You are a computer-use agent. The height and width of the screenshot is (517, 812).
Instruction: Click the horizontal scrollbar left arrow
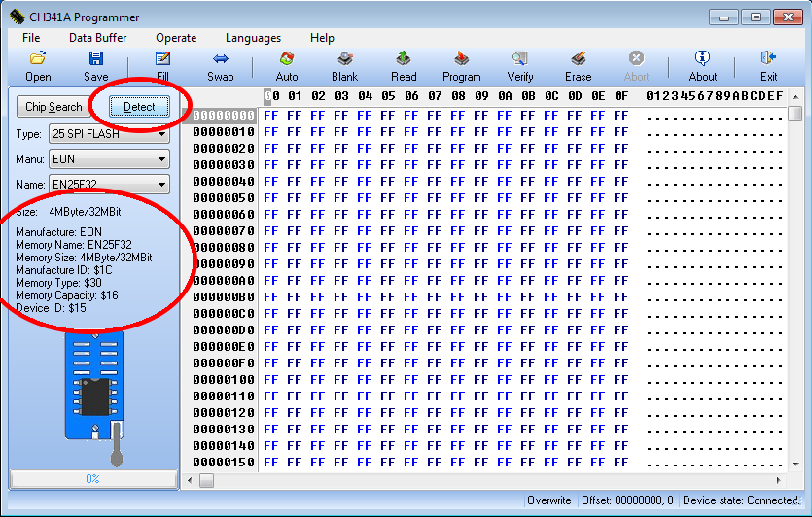(x=190, y=480)
